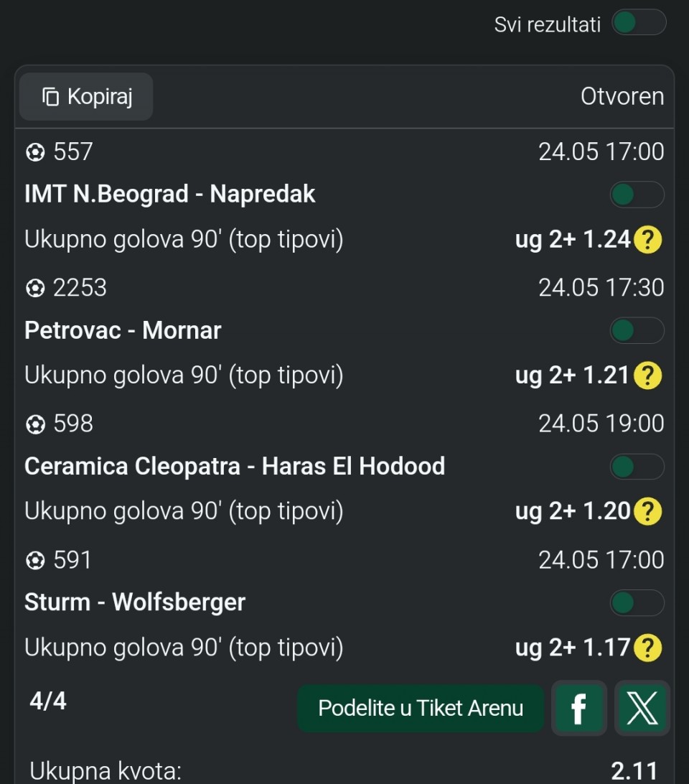Toggle the Svi rezultati switch
This screenshot has height=784, width=689.
pyautogui.click(x=639, y=23)
